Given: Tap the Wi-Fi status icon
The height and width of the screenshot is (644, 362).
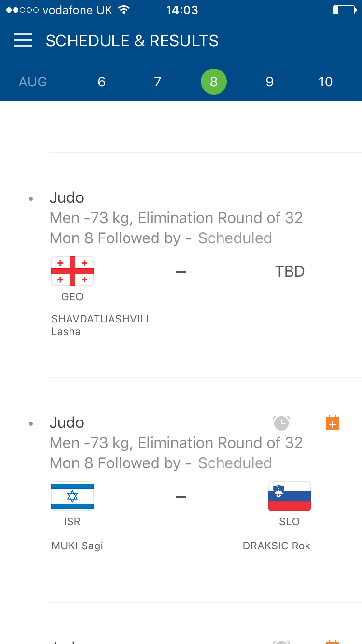Looking at the screenshot, I should 124,10.
